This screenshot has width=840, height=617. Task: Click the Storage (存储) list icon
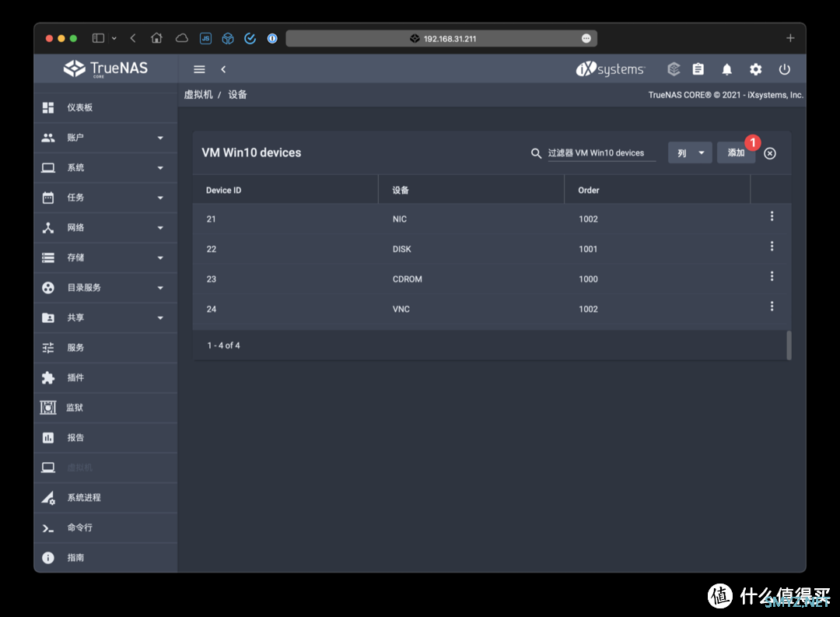48,258
